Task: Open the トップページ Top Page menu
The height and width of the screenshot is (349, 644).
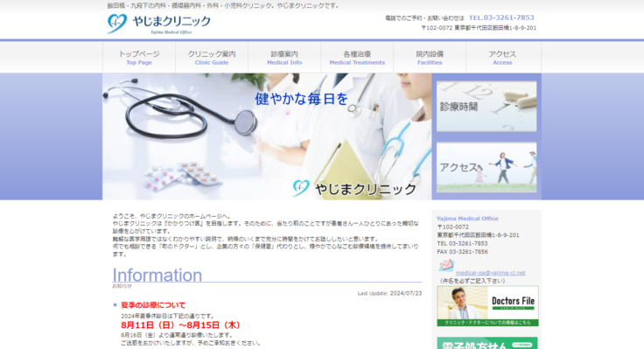Action: 139,58
